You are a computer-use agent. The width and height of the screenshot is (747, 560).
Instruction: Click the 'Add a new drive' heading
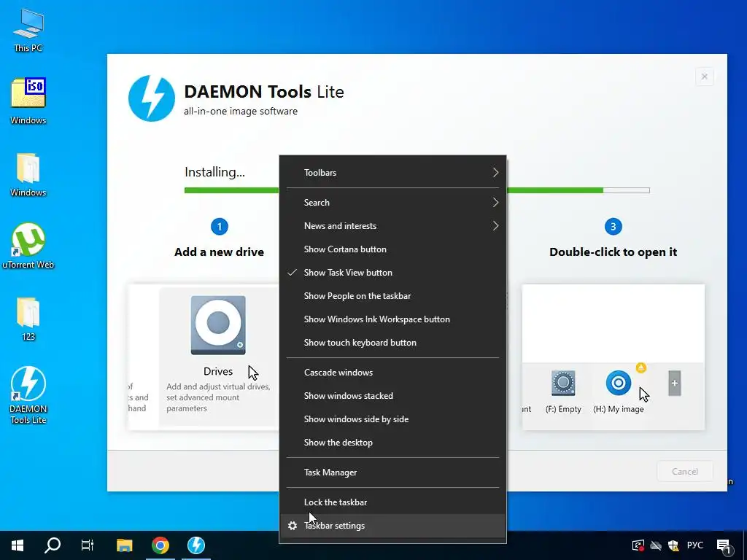click(x=219, y=252)
